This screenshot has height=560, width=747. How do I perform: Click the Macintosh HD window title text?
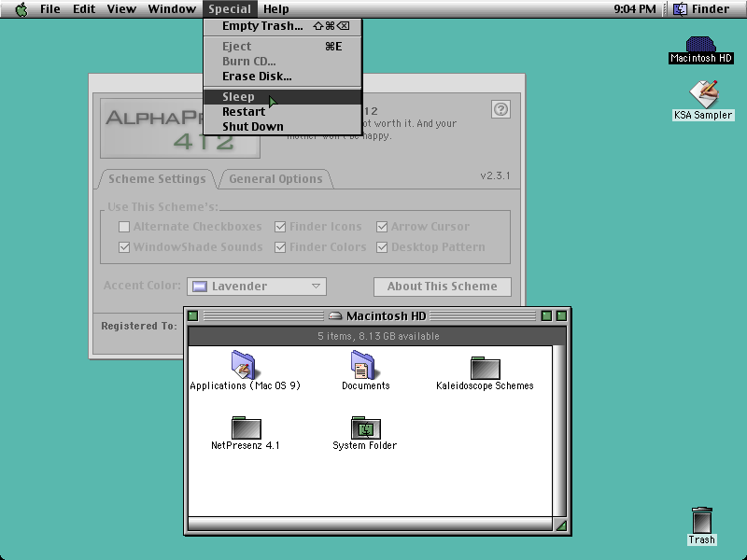pyautogui.click(x=386, y=315)
